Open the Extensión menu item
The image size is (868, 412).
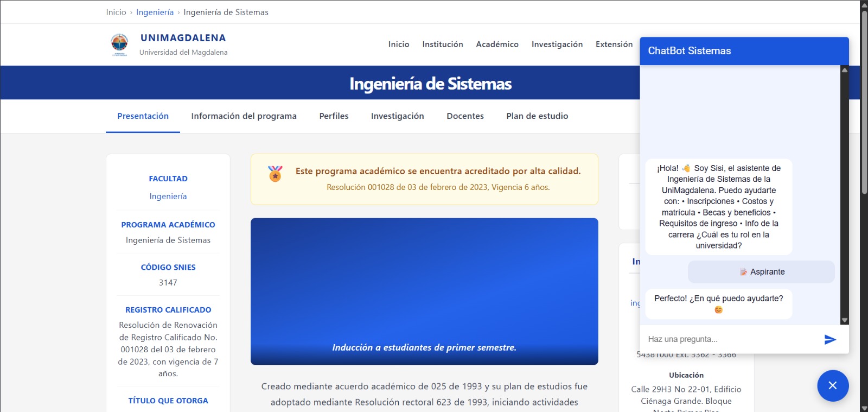pyautogui.click(x=614, y=45)
